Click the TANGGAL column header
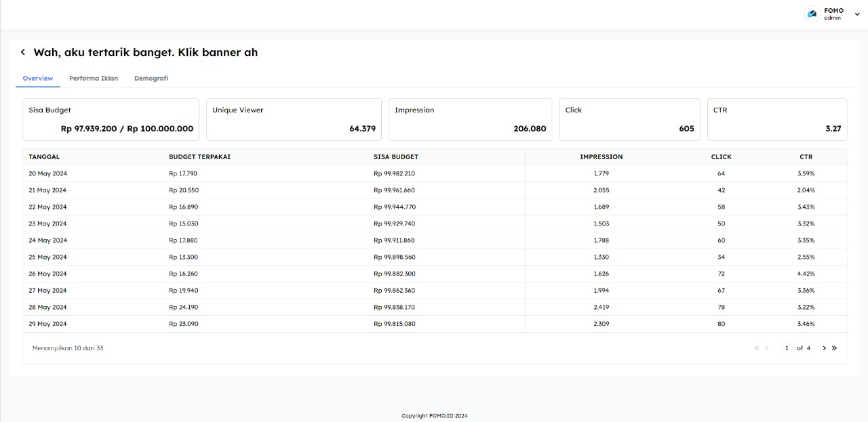 44,157
